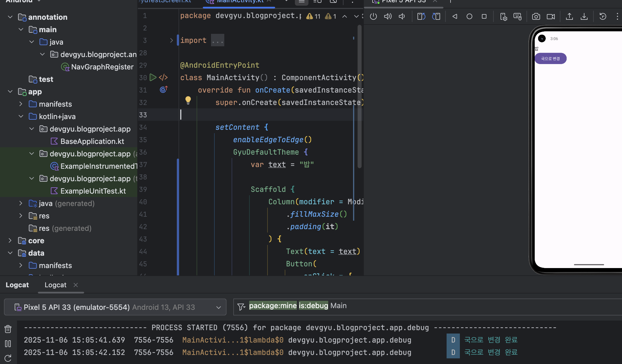
Task: Clear the Logcat output
Action: [8, 329]
